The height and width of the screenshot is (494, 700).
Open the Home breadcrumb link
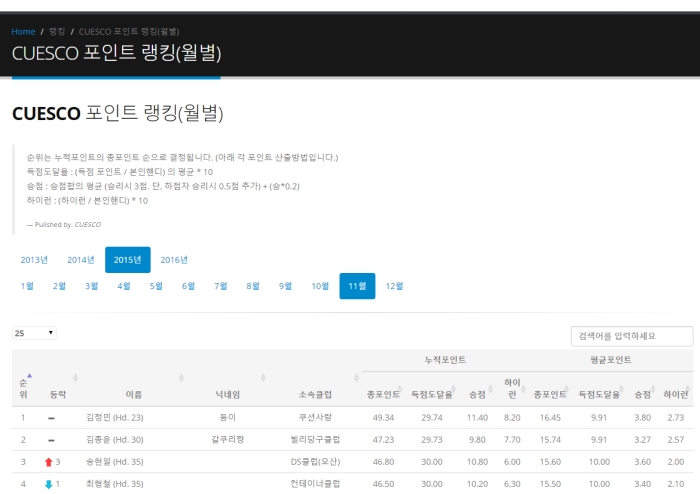pyautogui.click(x=23, y=32)
